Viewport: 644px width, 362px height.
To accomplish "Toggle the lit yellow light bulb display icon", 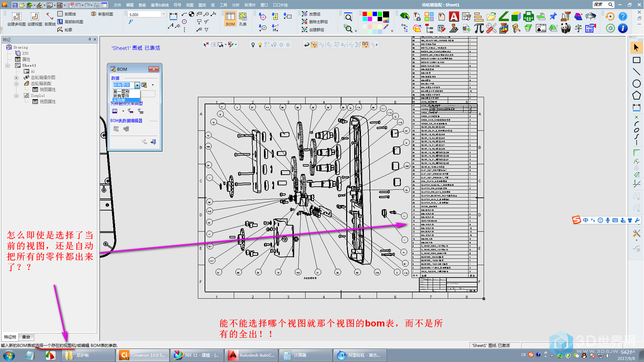I will (x=260, y=45).
